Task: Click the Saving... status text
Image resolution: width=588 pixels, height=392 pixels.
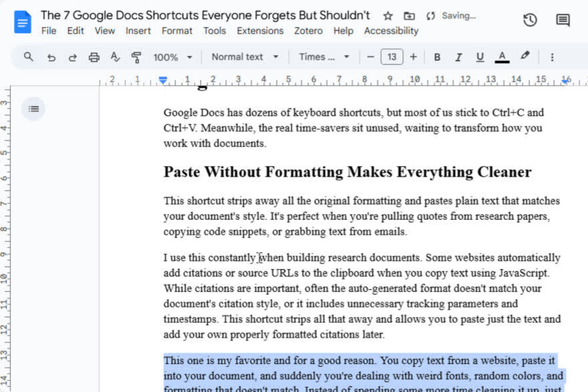Action: tap(459, 15)
